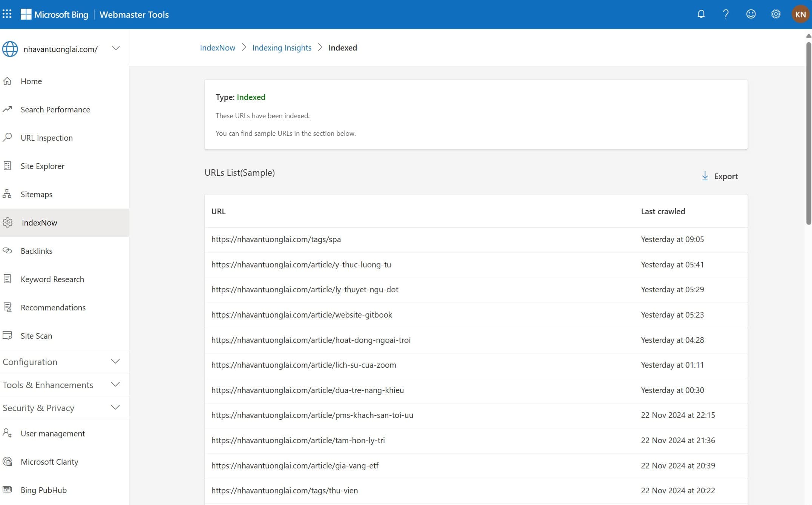
Task: Click the User management person icon
Action: coord(7,433)
